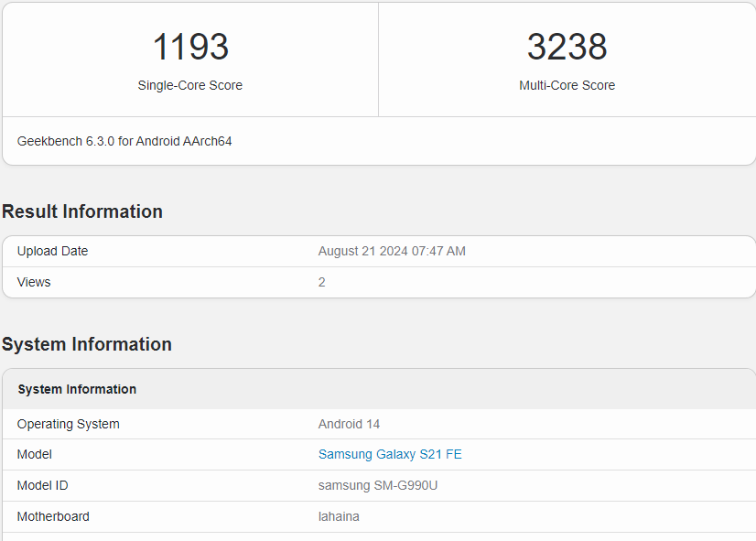Select the upload date August 21 2024 07:47 AM
The image size is (756, 541).
pos(392,251)
